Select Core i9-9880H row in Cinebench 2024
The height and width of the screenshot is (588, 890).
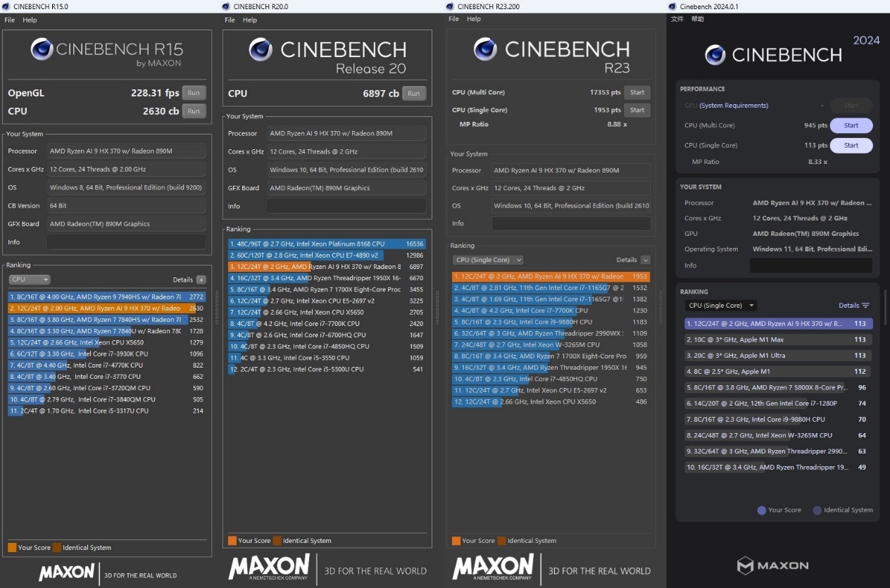[779, 419]
